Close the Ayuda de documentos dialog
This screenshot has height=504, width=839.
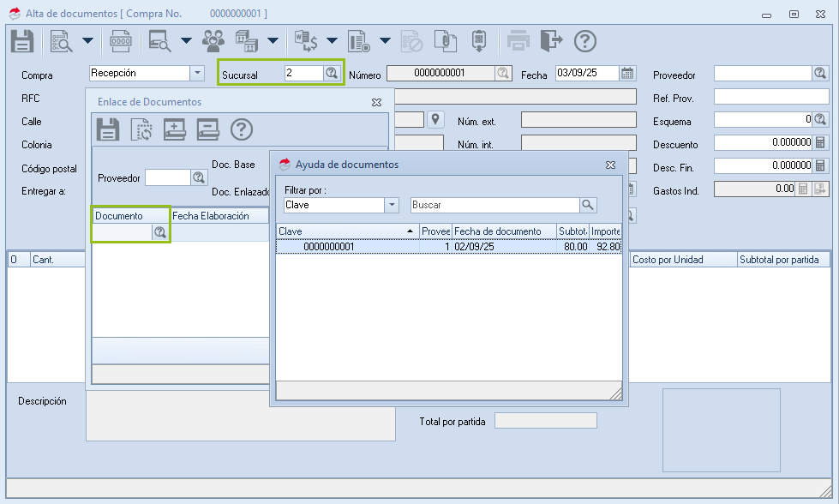click(x=610, y=165)
